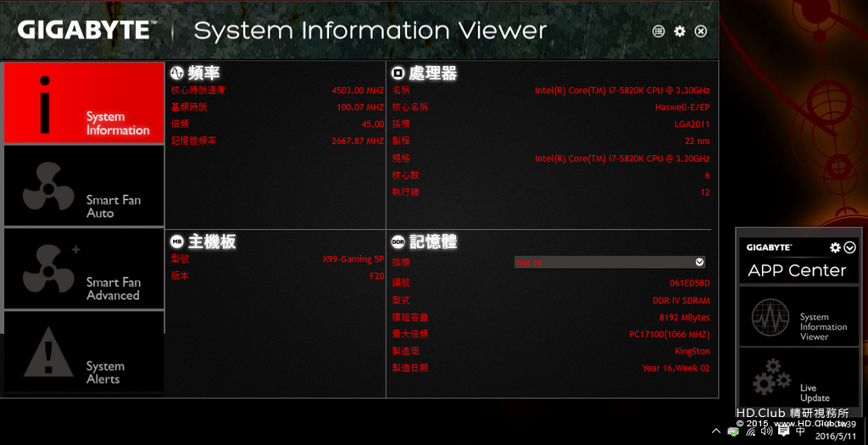868x445 pixels.
Task: Open the volume speaker tray icon
Action: (x=766, y=431)
